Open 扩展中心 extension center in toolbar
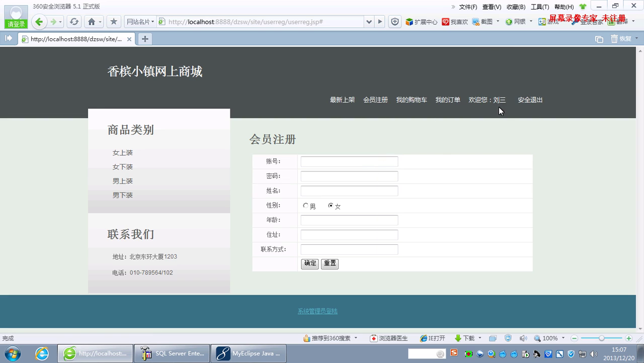This screenshot has height=363, width=644. [x=422, y=22]
